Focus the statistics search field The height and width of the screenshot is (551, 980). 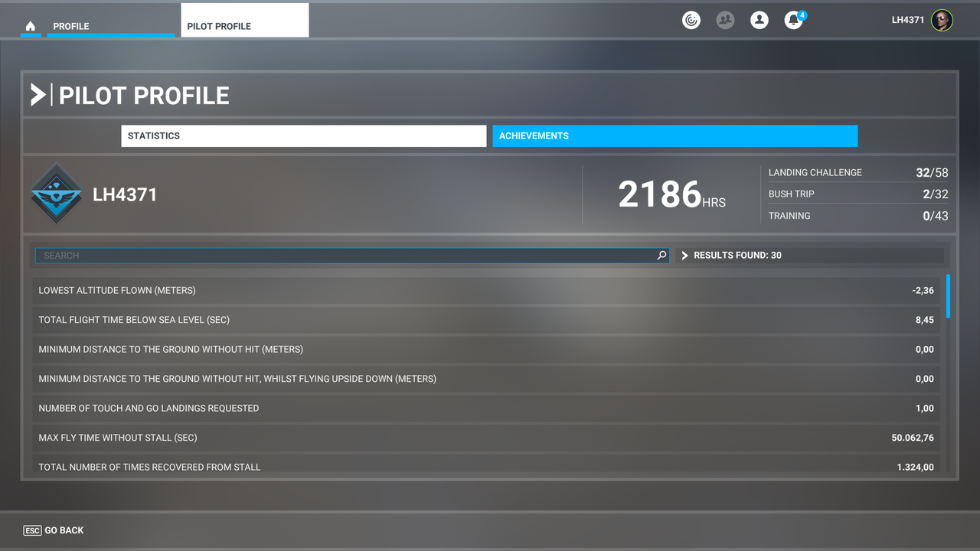pos(352,256)
